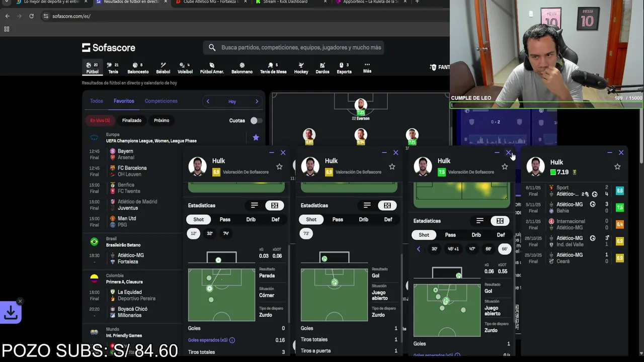Select the Hockey sport icon
644x362 pixels.
click(301, 68)
